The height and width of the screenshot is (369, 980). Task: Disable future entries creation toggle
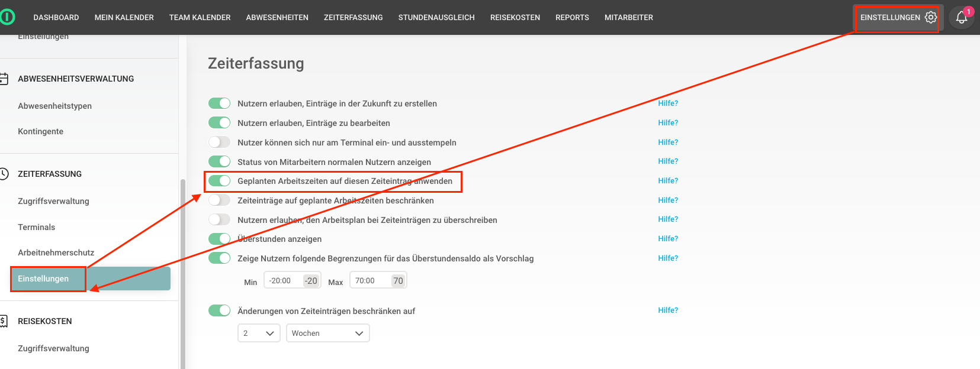click(x=219, y=103)
